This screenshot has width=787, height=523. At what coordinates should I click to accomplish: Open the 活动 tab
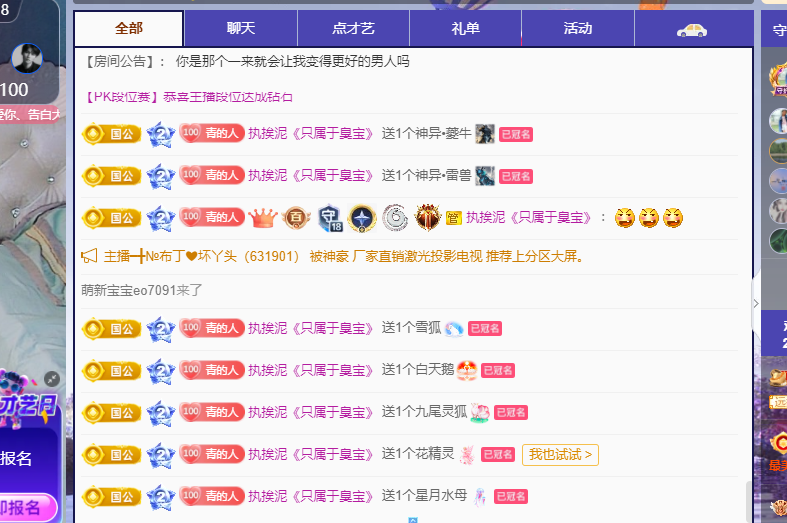578,29
